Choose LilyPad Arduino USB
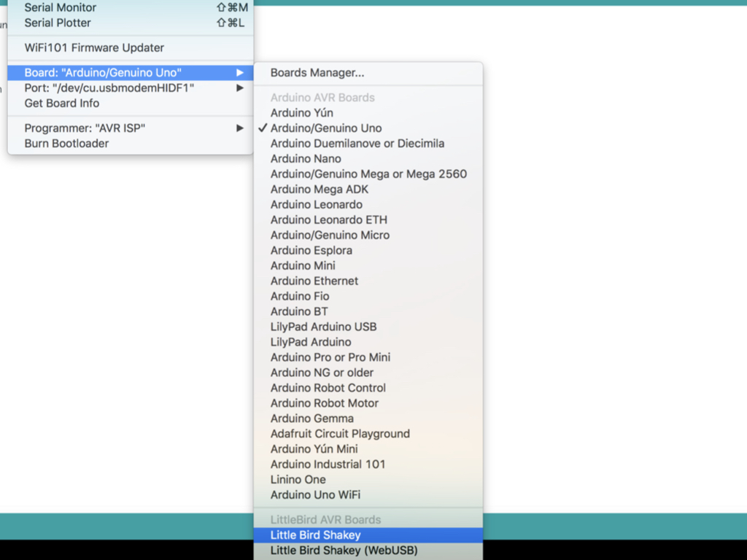Image resolution: width=747 pixels, height=560 pixels. click(x=368, y=326)
